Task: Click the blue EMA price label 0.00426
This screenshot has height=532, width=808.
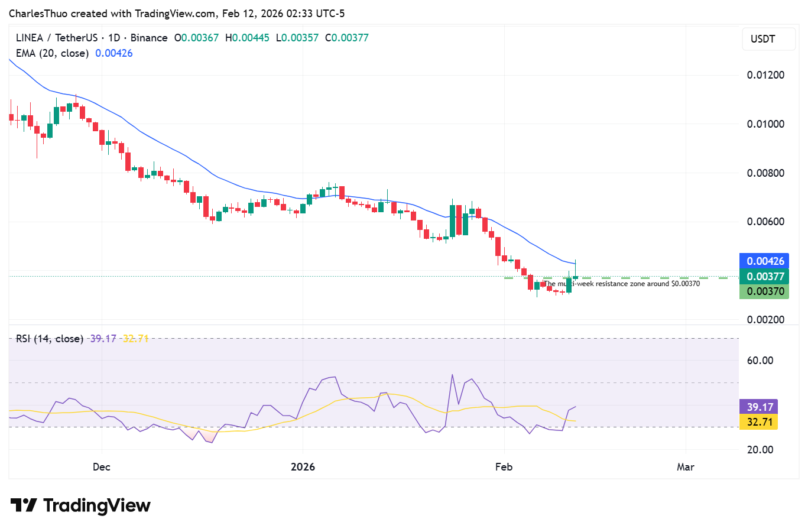Action: pos(764,261)
